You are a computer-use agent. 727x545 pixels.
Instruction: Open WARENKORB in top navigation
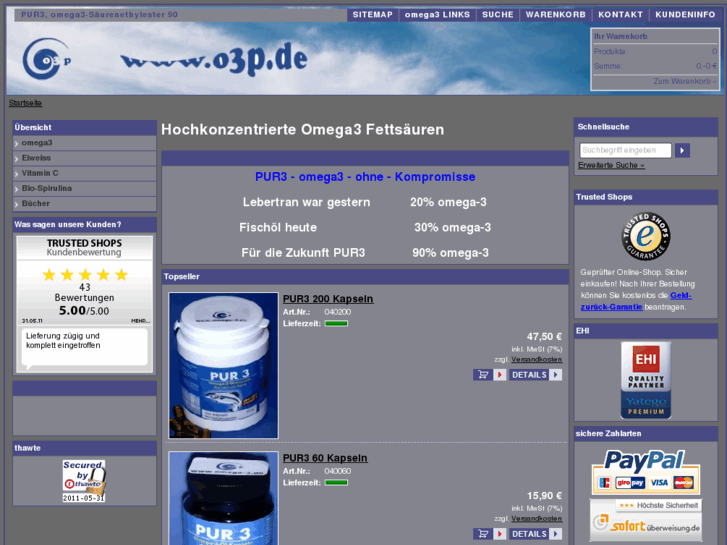tap(555, 15)
